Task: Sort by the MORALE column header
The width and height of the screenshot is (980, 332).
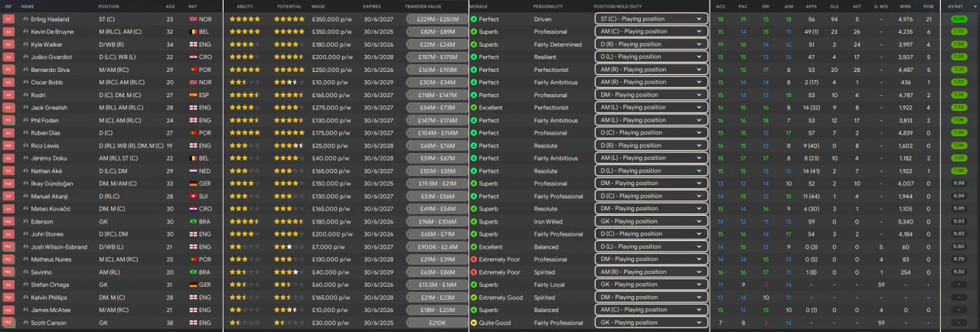Action: click(x=479, y=6)
